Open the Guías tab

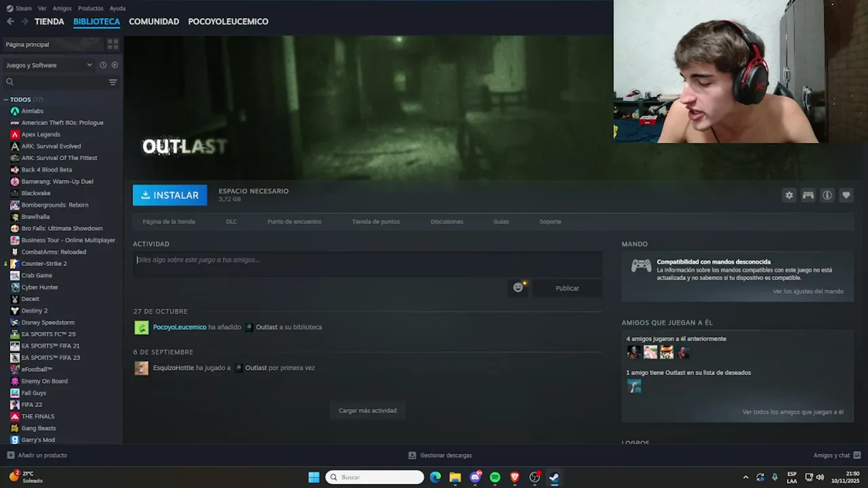501,222
